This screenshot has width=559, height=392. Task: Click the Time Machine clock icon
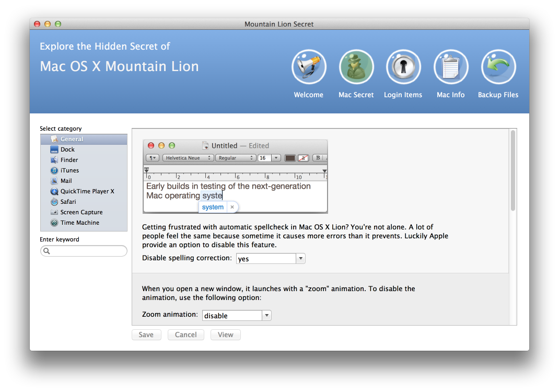tap(54, 223)
